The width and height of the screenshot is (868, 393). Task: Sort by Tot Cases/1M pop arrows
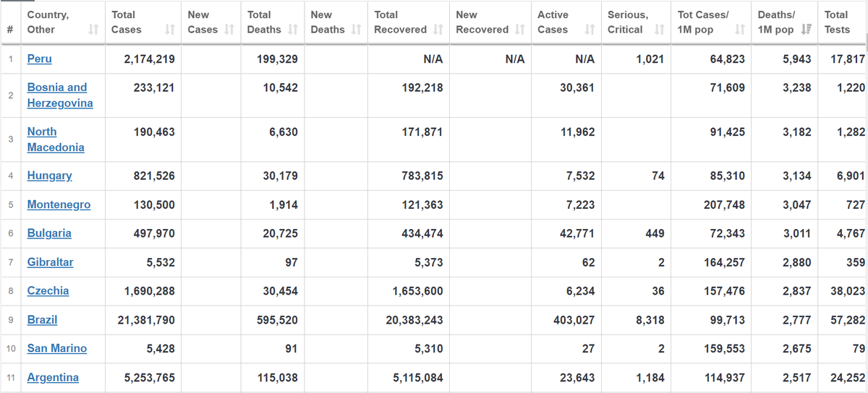coord(739,30)
